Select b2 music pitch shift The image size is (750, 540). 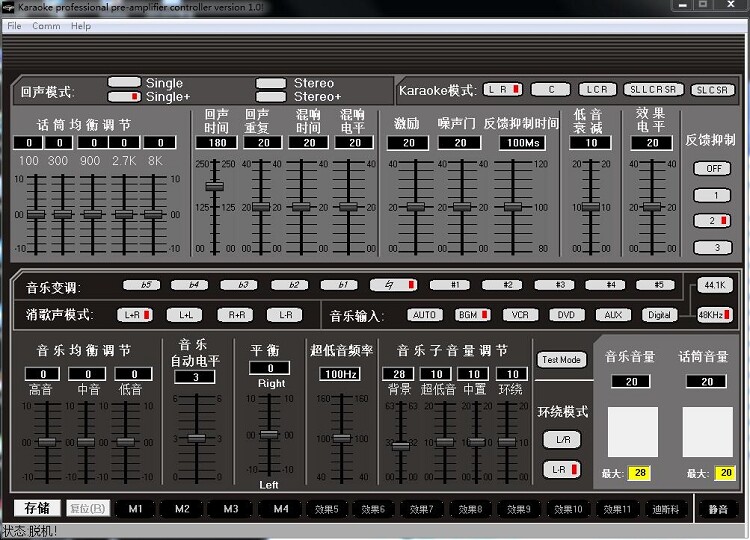pyautogui.click(x=289, y=285)
